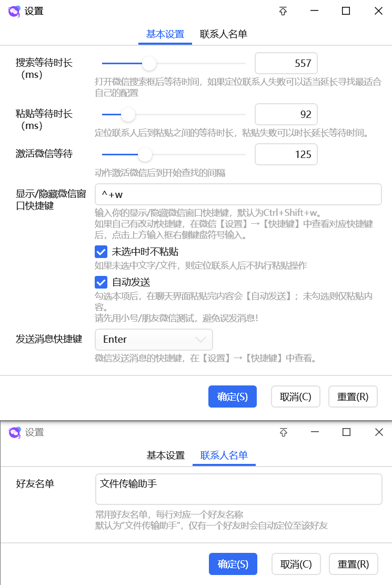Click the app logo icon in the upper window title bar
392x585 pixels.
(14, 12)
